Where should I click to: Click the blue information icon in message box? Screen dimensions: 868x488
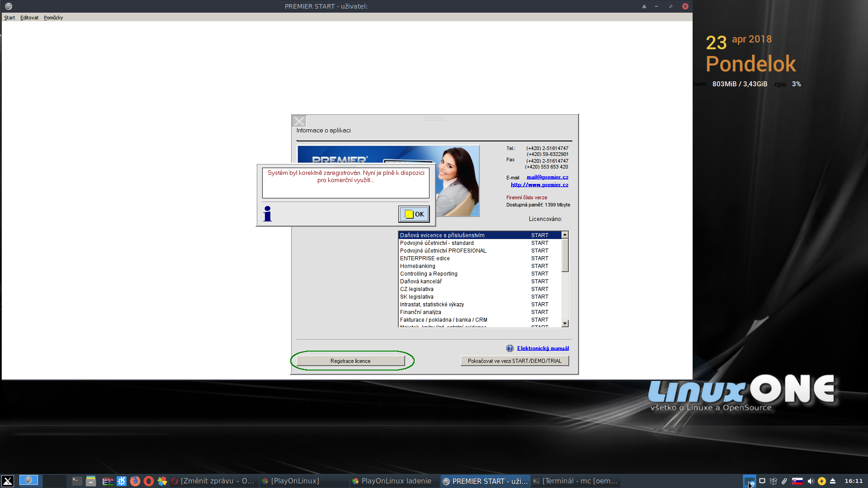point(268,214)
